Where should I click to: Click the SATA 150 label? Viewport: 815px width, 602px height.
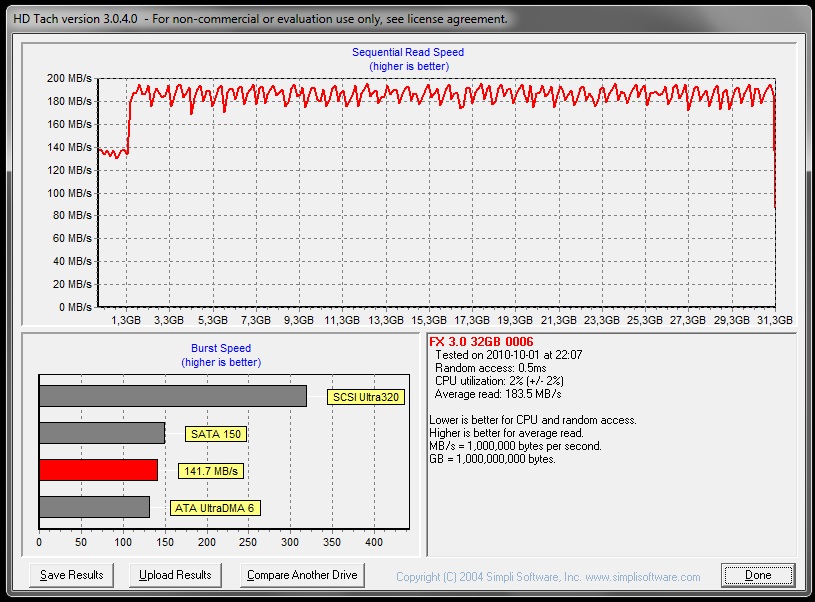pos(216,434)
